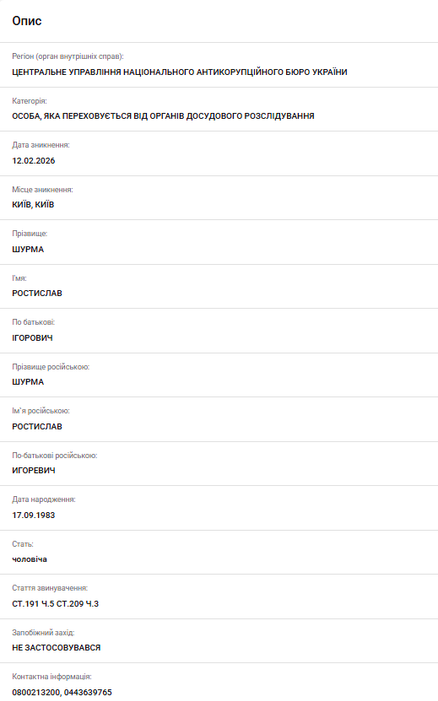Select the category text about досудового розслідування
This screenshot has height=701, width=438.
(x=163, y=116)
